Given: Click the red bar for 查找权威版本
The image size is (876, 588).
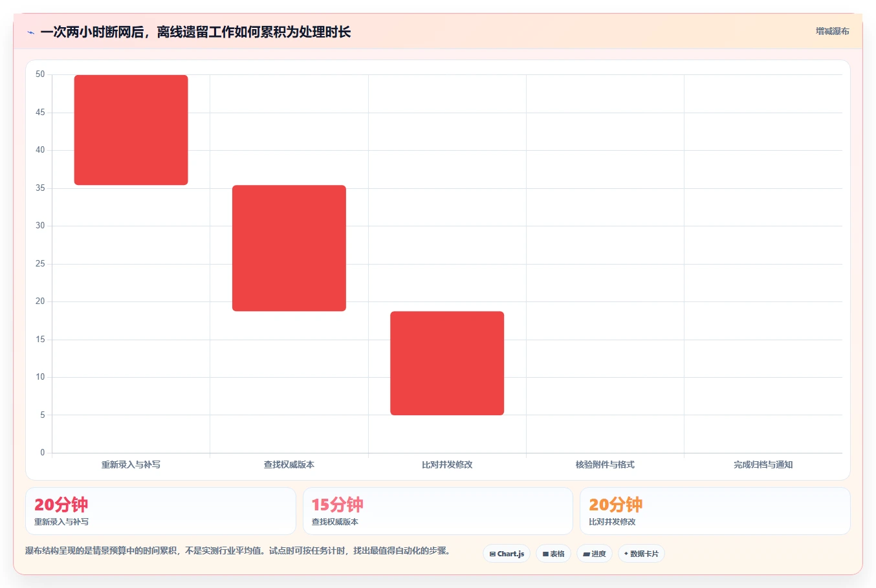Looking at the screenshot, I should 289,248.
